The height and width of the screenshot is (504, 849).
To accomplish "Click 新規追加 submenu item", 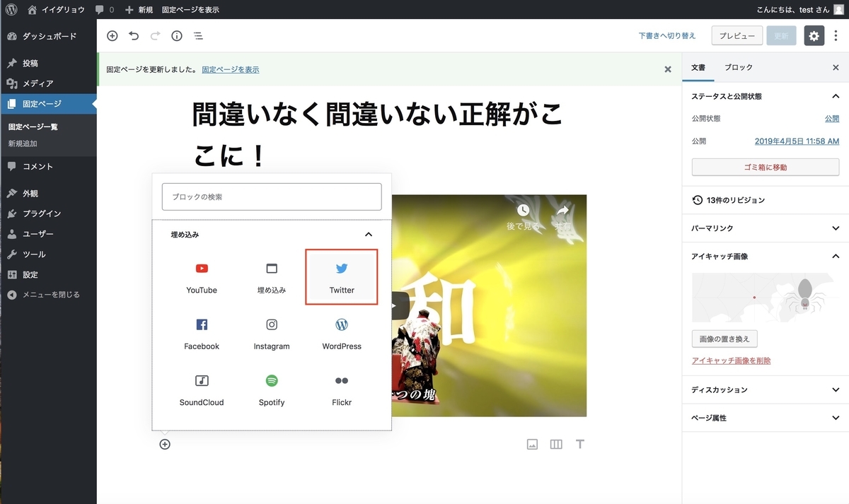I will tap(23, 143).
